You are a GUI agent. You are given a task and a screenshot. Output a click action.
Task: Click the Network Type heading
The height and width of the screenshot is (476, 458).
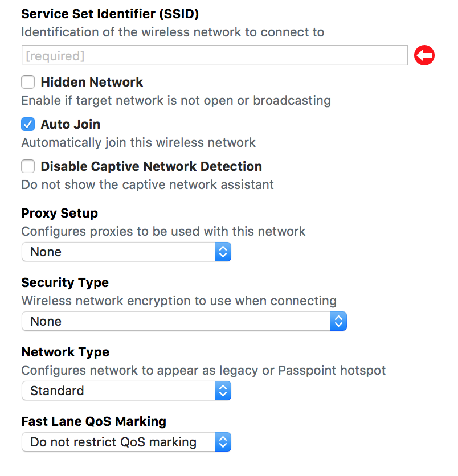pos(66,352)
